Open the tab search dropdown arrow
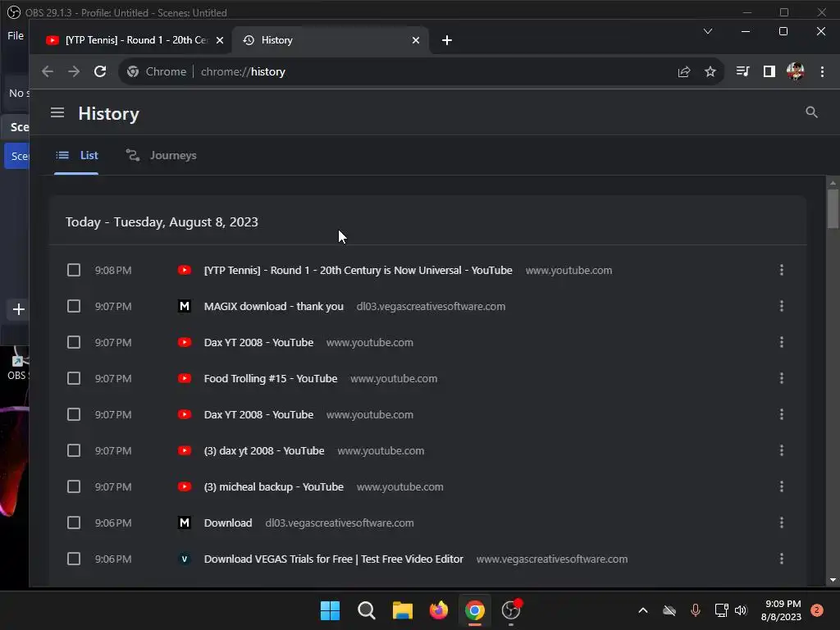The width and height of the screenshot is (840, 630). pyautogui.click(x=708, y=31)
